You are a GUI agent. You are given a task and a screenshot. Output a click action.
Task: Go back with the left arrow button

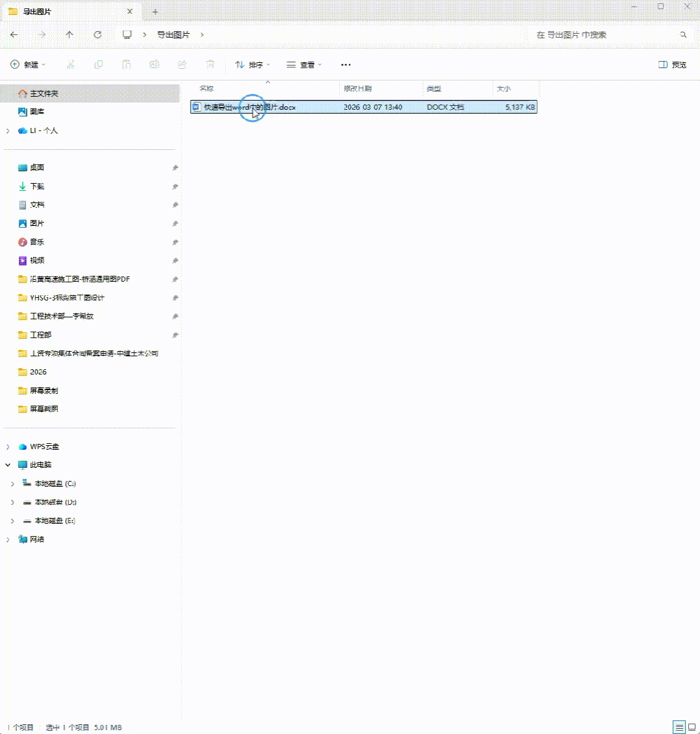(x=14, y=34)
